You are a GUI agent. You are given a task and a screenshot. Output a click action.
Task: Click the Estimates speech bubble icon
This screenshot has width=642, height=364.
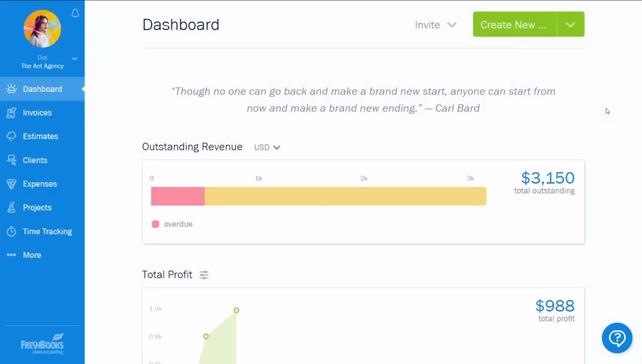[x=11, y=136]
